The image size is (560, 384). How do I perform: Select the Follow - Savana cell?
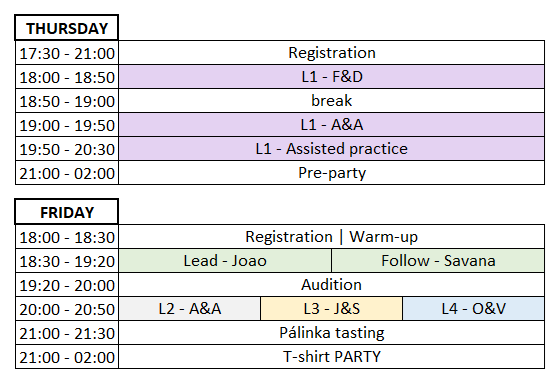pyautogui.click(x=438, y=261)
